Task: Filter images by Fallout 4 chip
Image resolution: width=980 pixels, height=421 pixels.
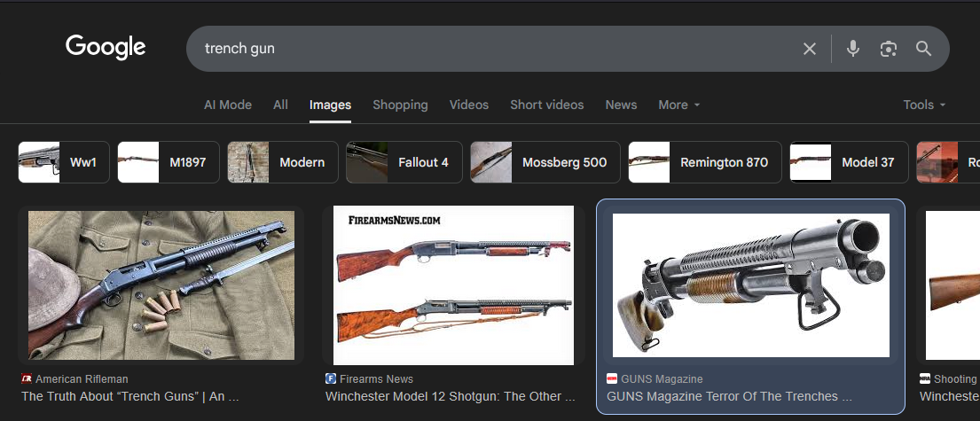Action: click(404, 162)
